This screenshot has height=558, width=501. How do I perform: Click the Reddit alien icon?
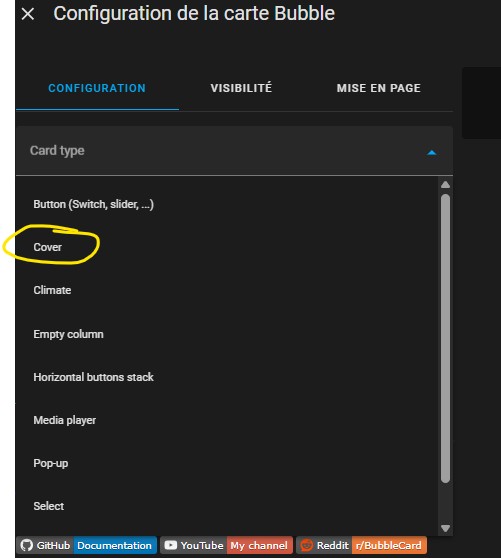pos(306,545)
